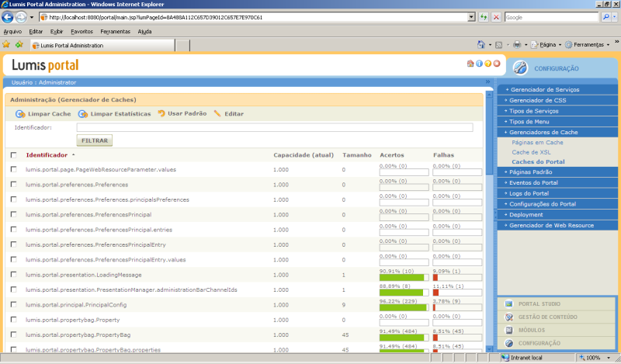The width and height of the screenshot is (621, 364).
Task: Click the browser Home icon in command bar
Action: (480, 44)
